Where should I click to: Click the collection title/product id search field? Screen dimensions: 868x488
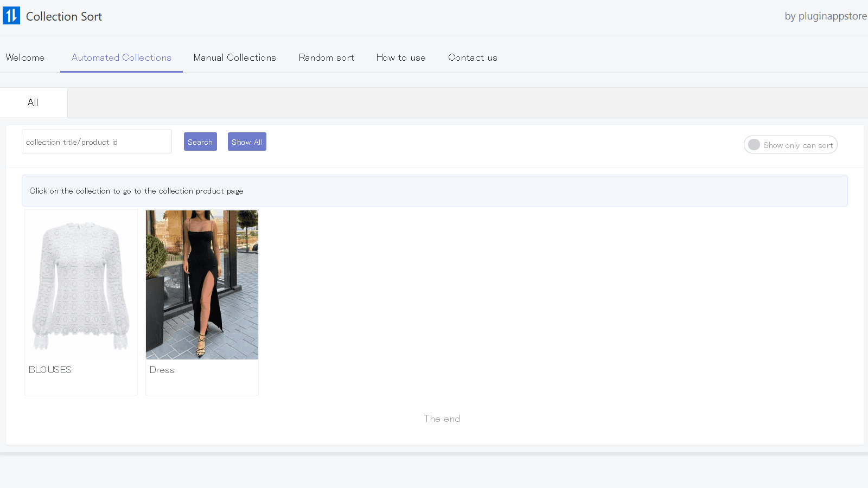tap(97, 142)
